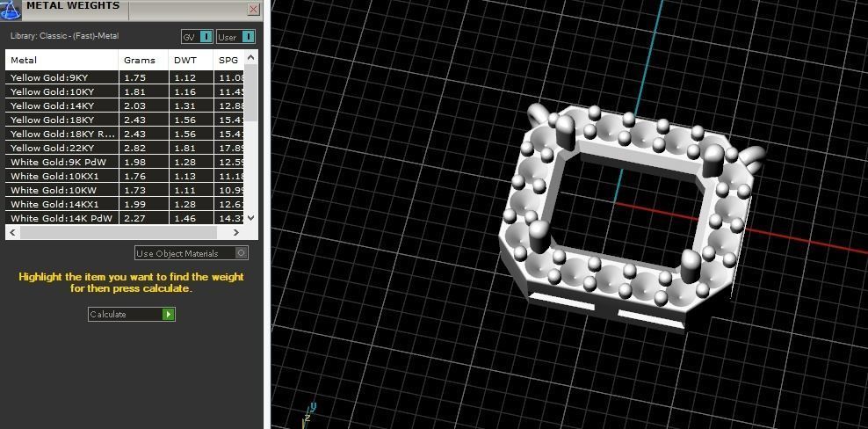The width and height of the screenshot is (868, 429).
Task: Click the 1.81 DWT value cell
Action: (x=191, y=148)
